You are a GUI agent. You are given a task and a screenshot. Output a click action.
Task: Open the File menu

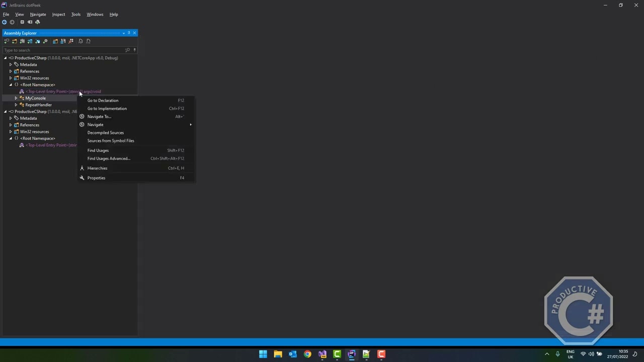(x=6, y=15)
